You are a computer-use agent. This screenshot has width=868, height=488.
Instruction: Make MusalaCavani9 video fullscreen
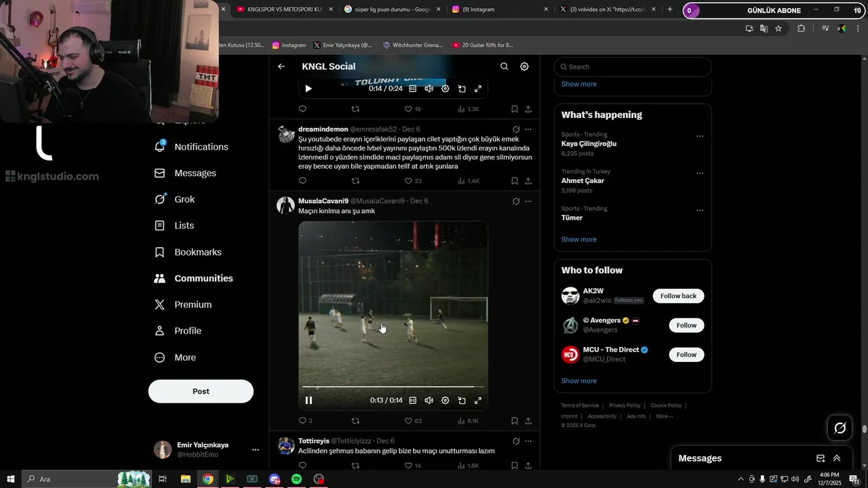[x=478, y=401]
